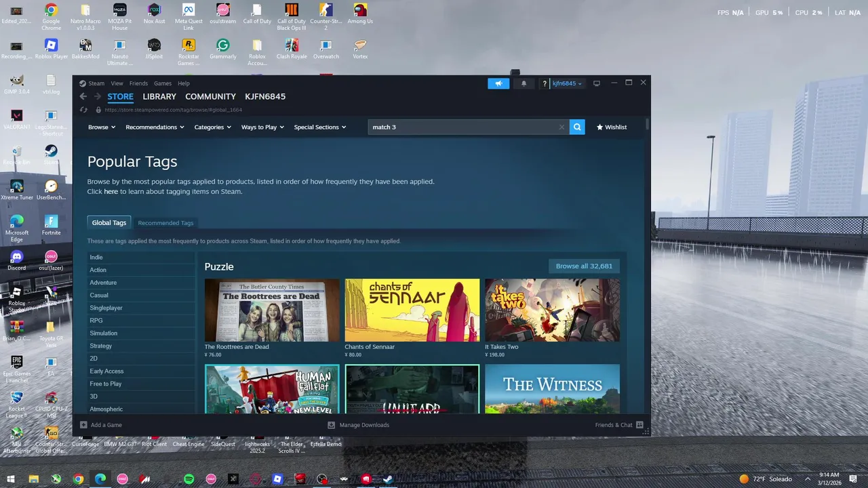Clear the search box with X

(561, 127)
